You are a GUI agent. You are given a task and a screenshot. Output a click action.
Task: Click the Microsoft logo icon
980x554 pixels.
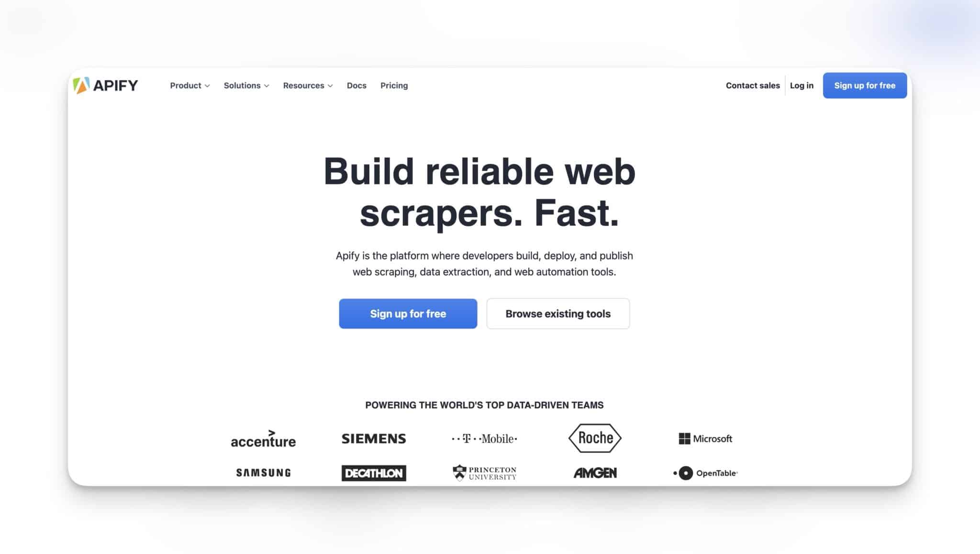pyautogui.click(x=684, y=438)
